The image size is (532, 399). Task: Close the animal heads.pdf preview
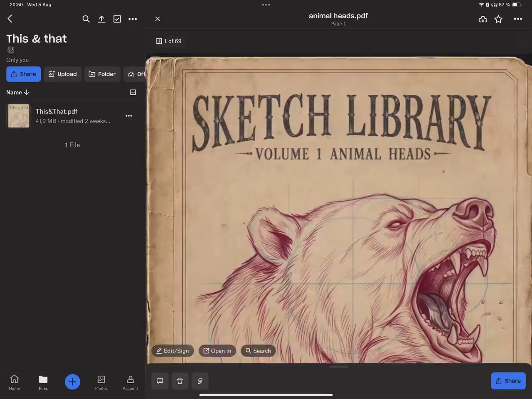158,19
